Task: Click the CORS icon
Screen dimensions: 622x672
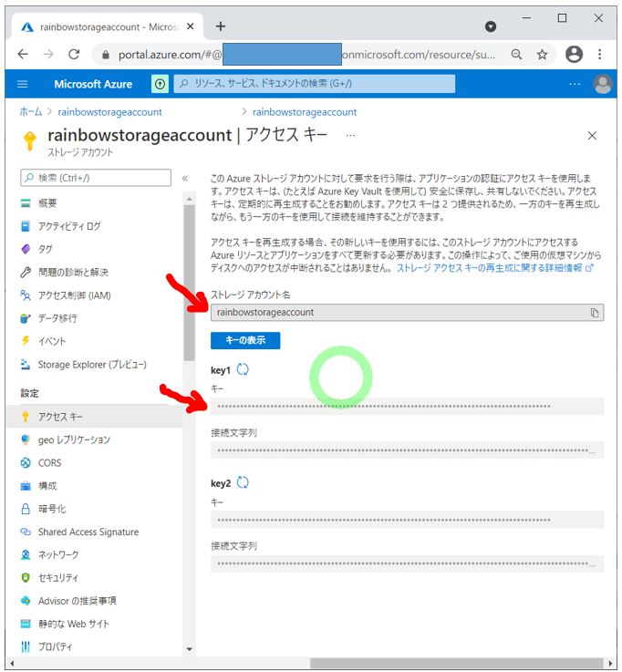Action: (x=26, y=463)
